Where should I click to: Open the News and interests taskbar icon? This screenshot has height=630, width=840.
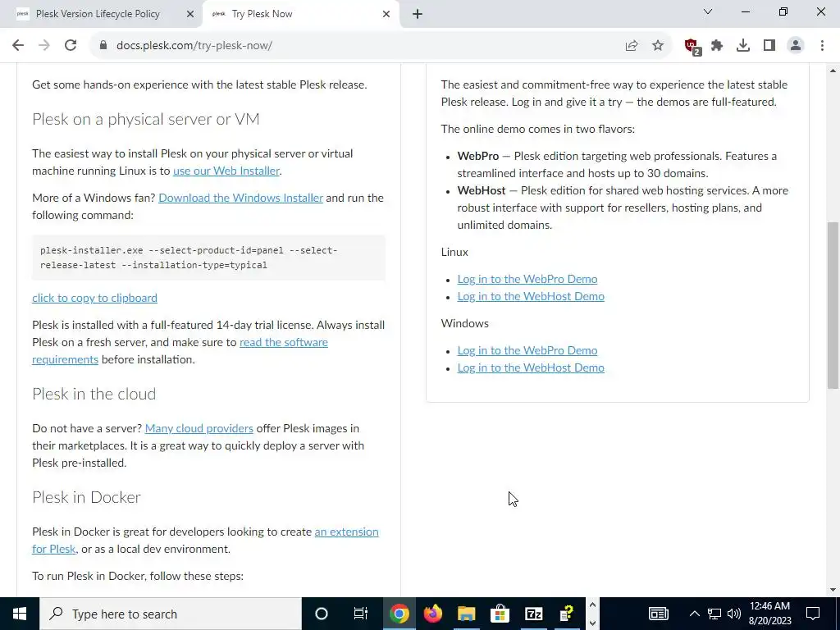tap(659, 614)
